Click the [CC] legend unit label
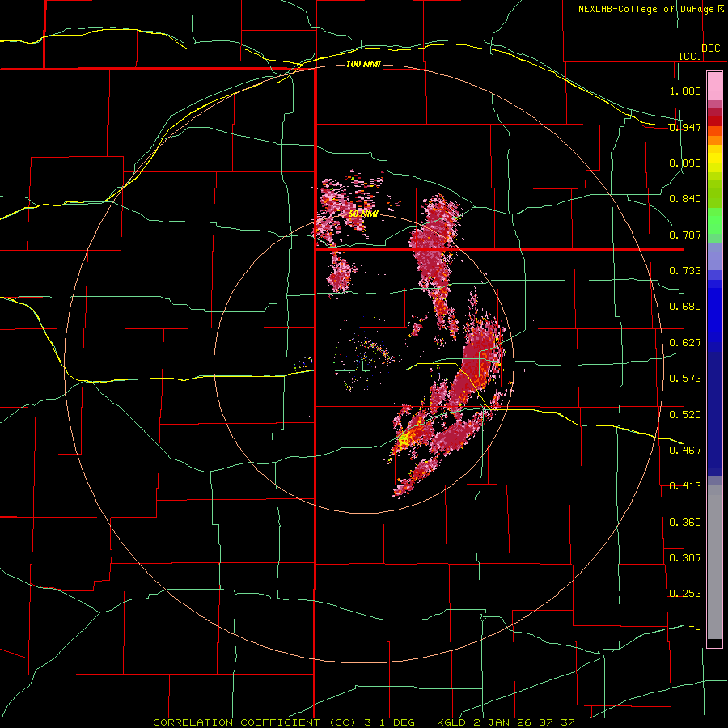Viewport: 728px width, 728px height. pos(691,56)
